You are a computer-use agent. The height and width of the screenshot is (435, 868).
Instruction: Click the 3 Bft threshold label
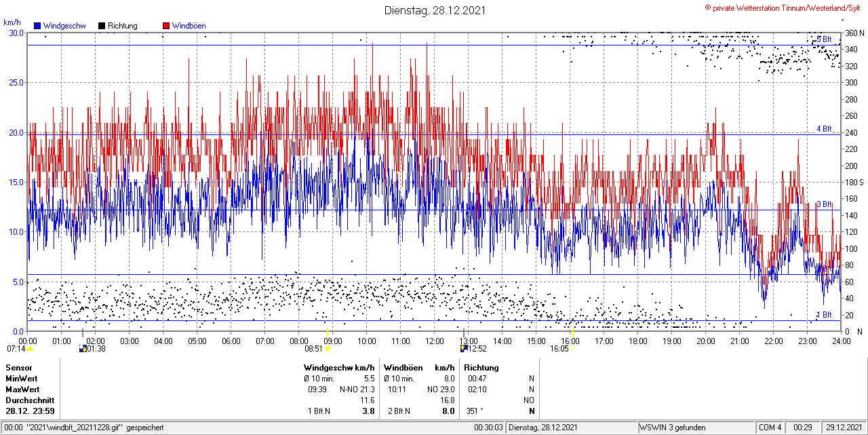coord(823,204)
